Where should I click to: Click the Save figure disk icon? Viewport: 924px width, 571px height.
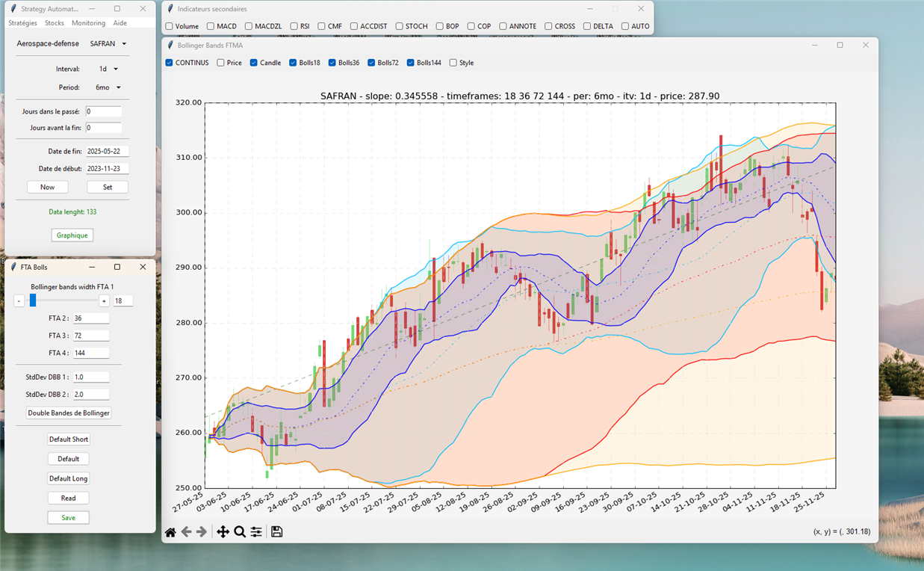[x=277, y=532]
